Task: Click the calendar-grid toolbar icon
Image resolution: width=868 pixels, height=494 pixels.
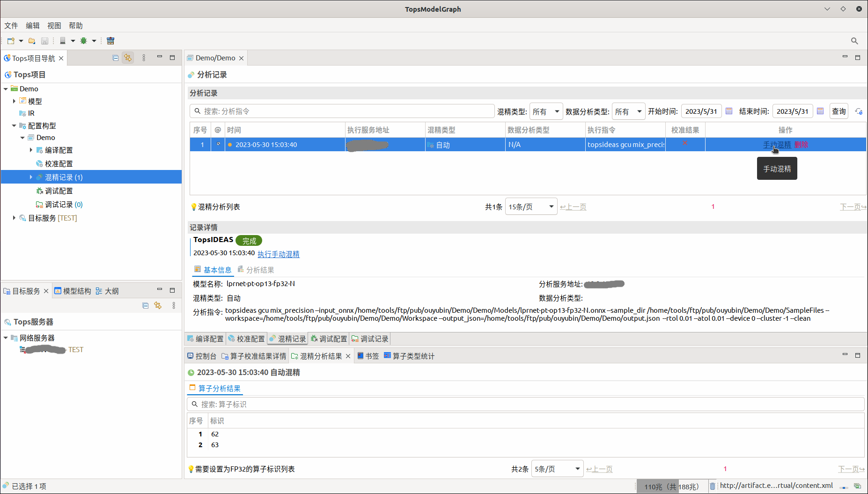Action: tap(110, 41)
